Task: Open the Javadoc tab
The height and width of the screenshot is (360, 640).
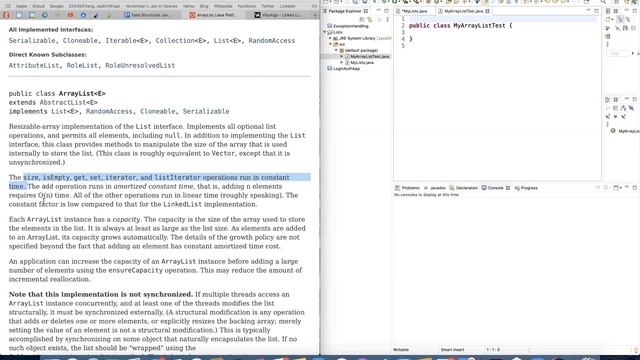Action: [435, 188]
